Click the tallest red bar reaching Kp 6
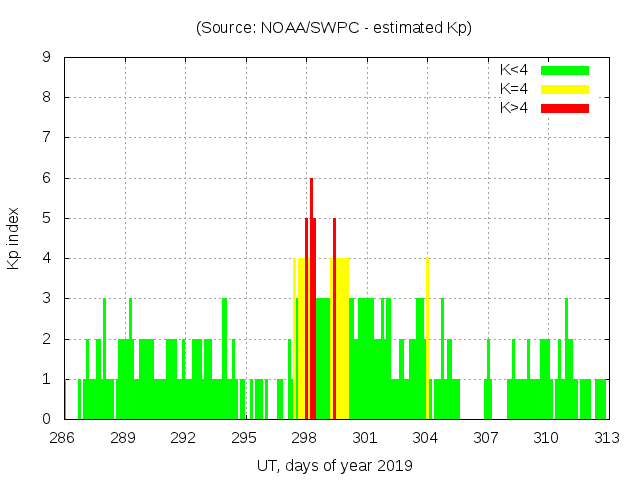 [311, 300]
